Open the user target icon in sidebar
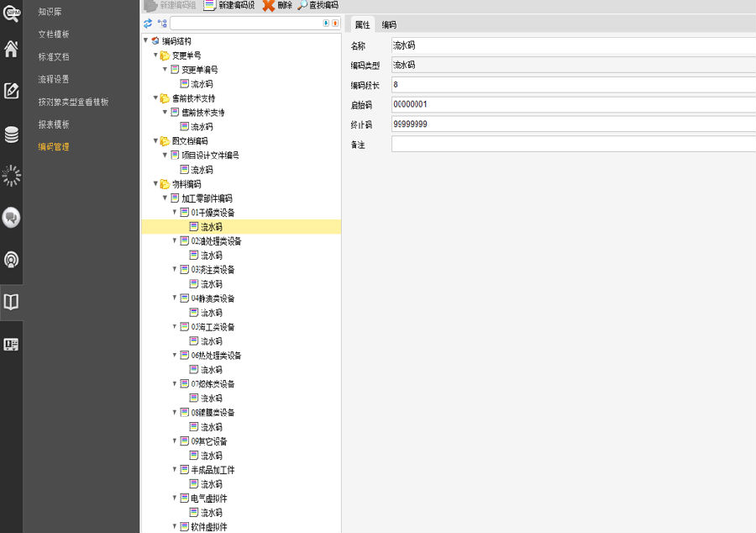 [x=11, y=260]
